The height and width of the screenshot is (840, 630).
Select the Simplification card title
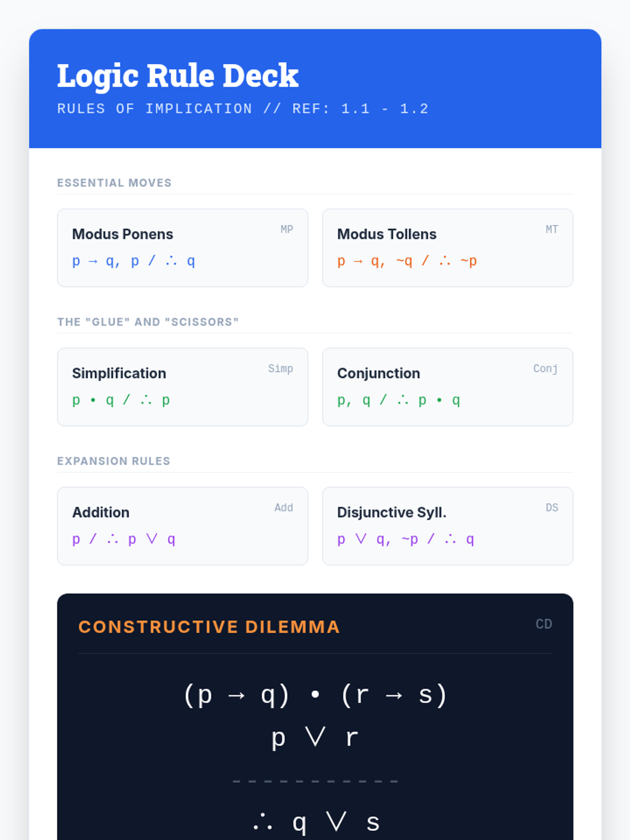point(119,373)
